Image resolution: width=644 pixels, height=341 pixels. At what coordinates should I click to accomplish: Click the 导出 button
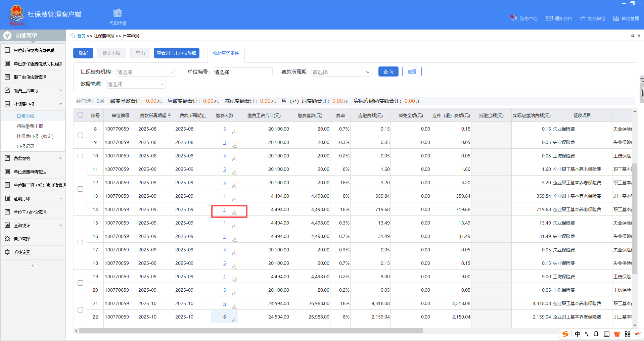pos(140,53)
